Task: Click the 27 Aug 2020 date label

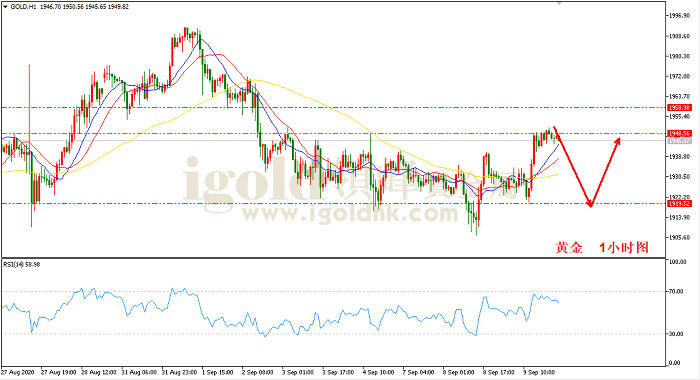Action: point(18,372)
